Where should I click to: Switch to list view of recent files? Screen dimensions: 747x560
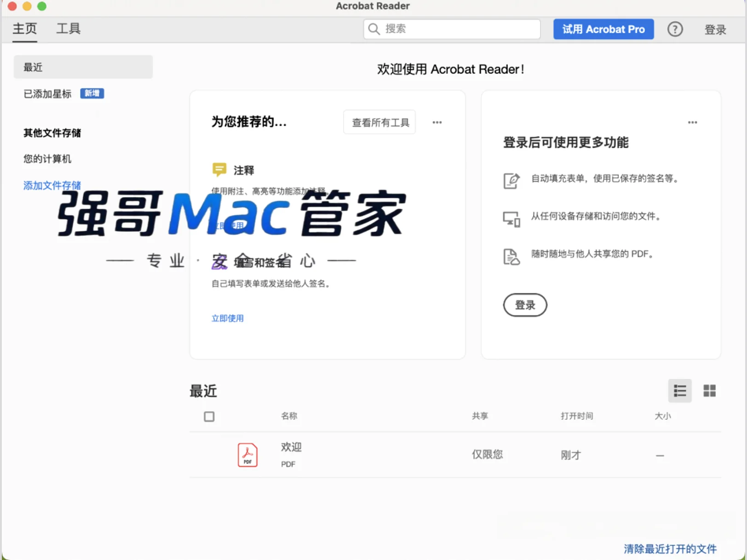click(x=680, y=391)
